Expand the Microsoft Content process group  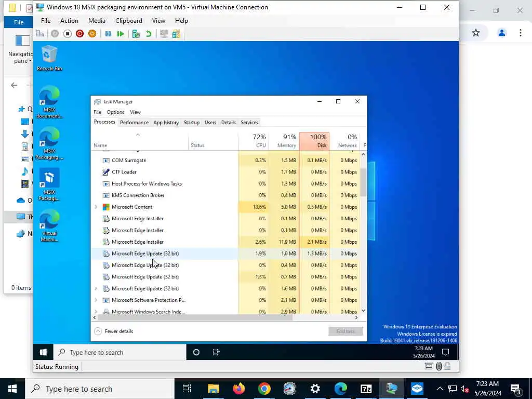point(96,207)
